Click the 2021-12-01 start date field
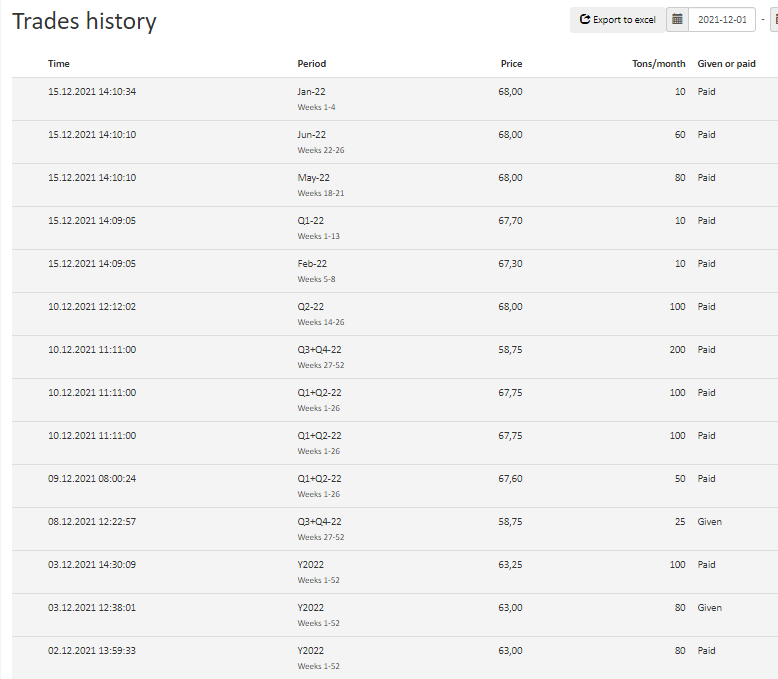Screen dimensions: 778x679 [x=722, y=20]
